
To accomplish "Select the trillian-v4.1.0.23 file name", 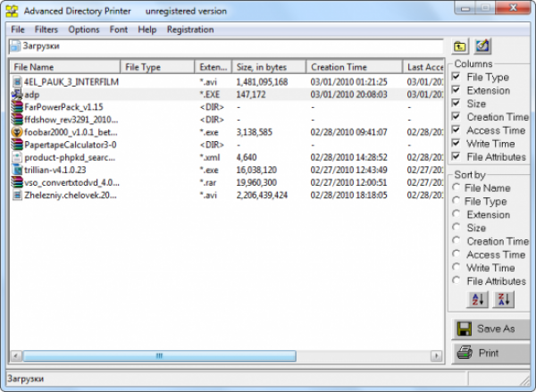I will pyautogui.click(x=55, y=170).
